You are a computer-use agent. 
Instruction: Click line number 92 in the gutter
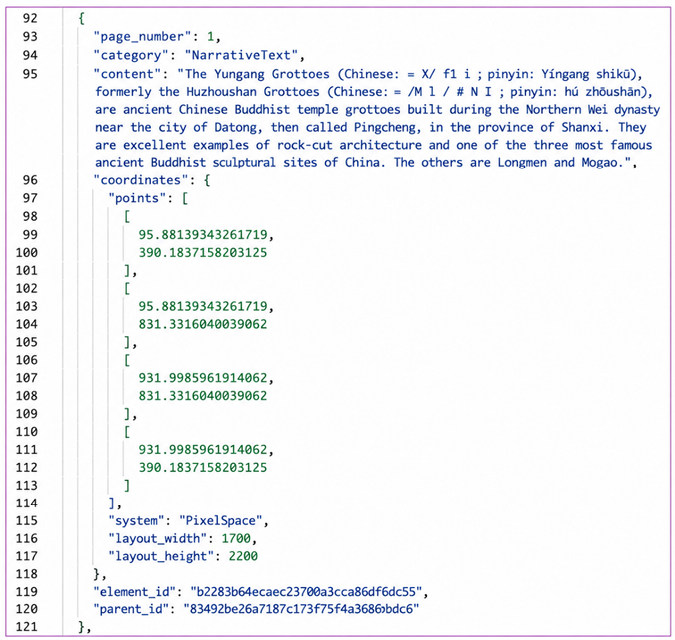tap(30, 19)
